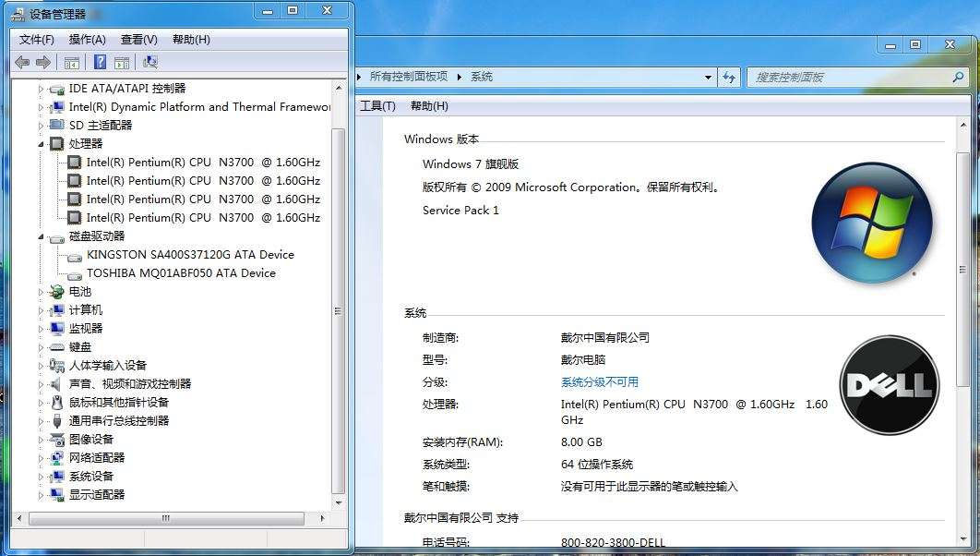Click the TOSHIBA MQ01ABF050 disk icon

click(x=75, y=274)
